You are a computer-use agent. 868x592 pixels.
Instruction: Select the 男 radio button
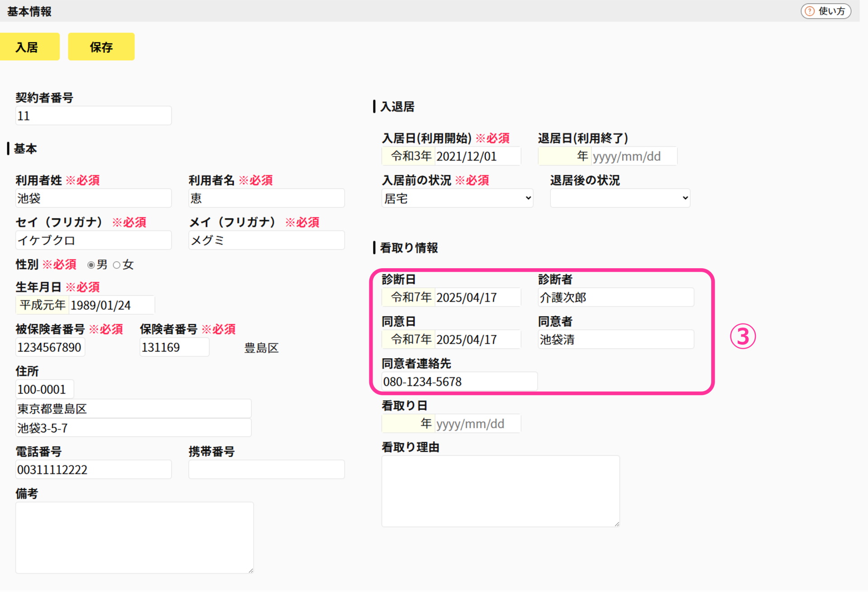click(91, 265)
